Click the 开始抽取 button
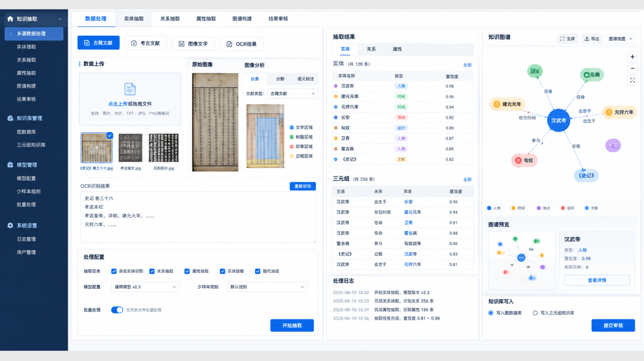Screen dimensions: 644x361 (x=292, y=326)
